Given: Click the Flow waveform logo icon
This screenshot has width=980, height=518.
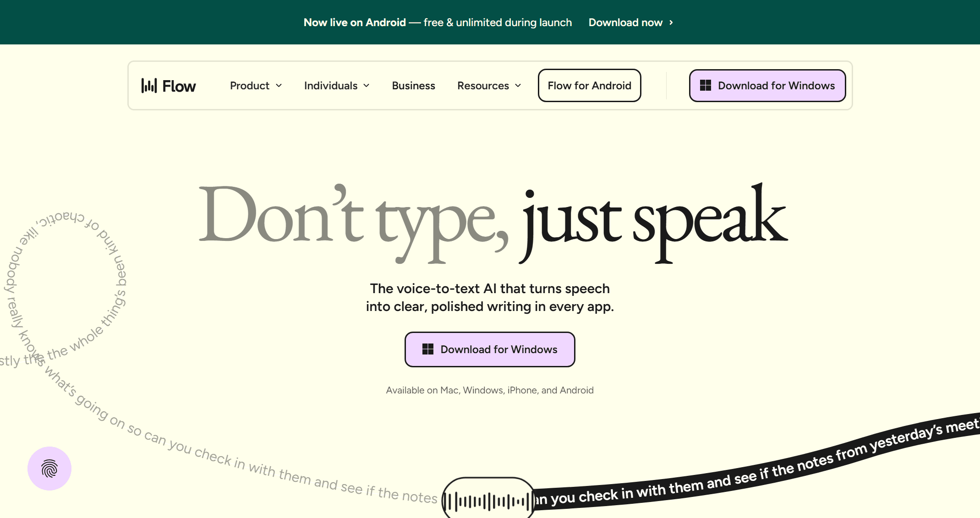Looking at the screenshot, I should point(149,86).
